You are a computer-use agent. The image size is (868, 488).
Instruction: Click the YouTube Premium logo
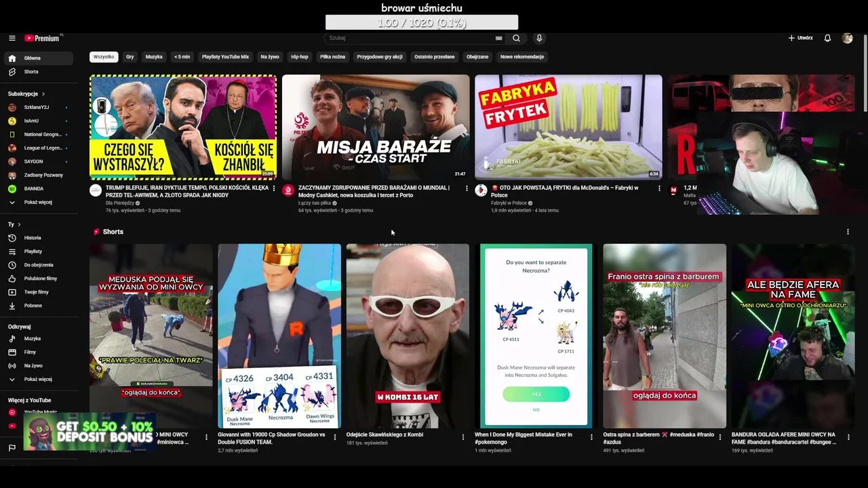tap(43, 38)
